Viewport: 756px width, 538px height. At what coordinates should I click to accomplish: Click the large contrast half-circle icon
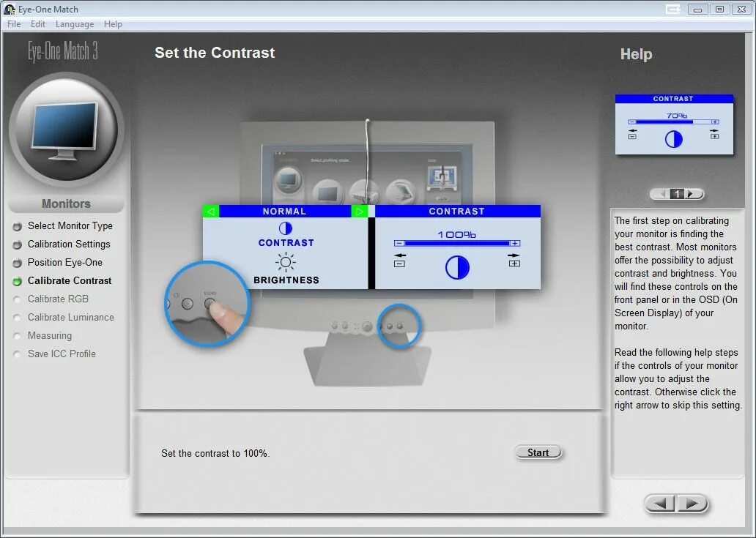457,267
